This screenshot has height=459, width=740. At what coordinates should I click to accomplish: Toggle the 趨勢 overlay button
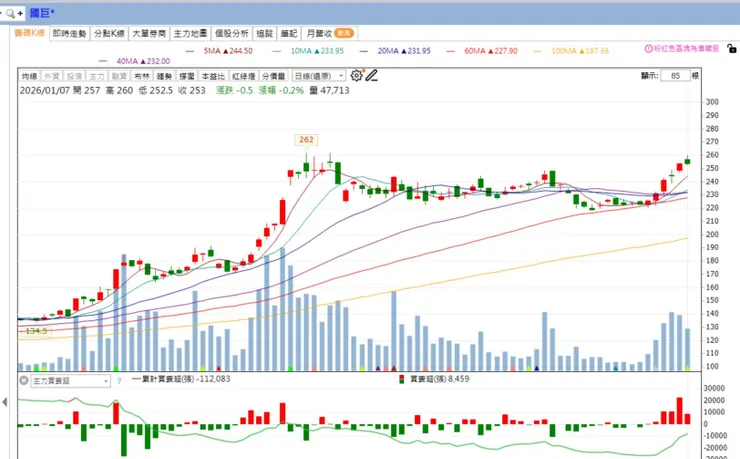[x=164, y=76]
